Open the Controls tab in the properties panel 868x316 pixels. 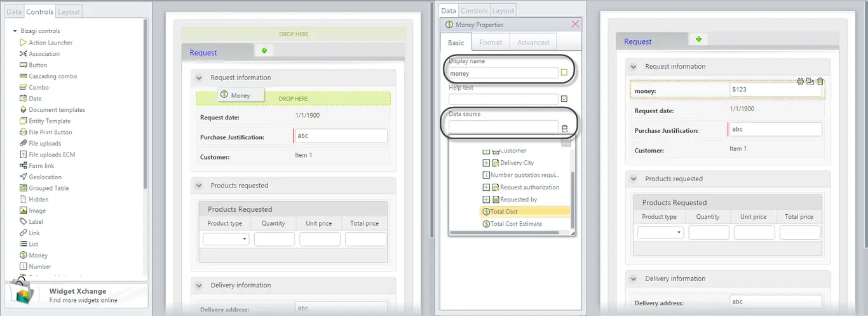click(474, 10)
